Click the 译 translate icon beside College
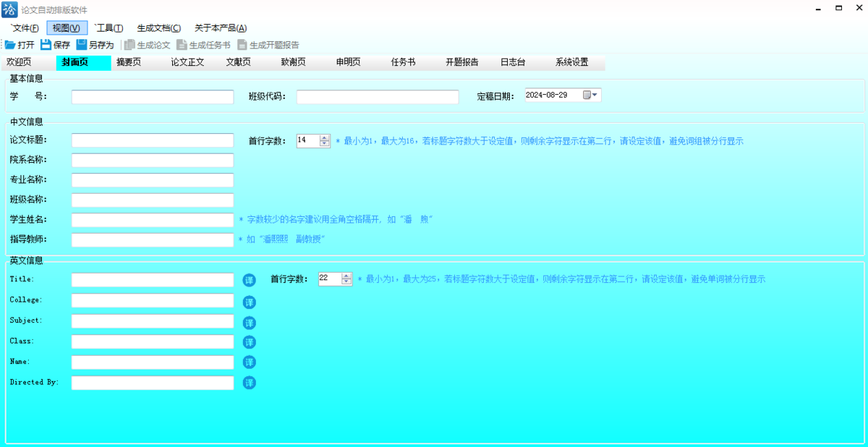The height and width of the screenshot is (447, 868). coord(249,302)
